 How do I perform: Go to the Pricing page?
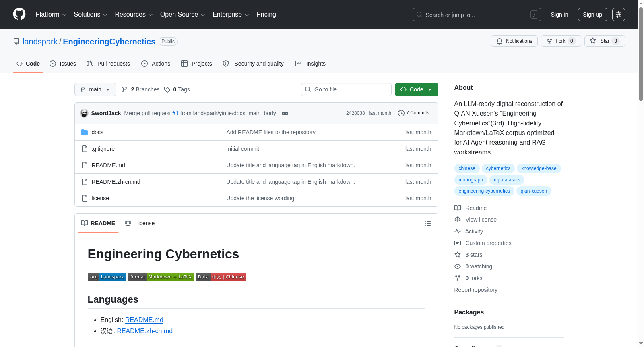click(x=266, y=15)
